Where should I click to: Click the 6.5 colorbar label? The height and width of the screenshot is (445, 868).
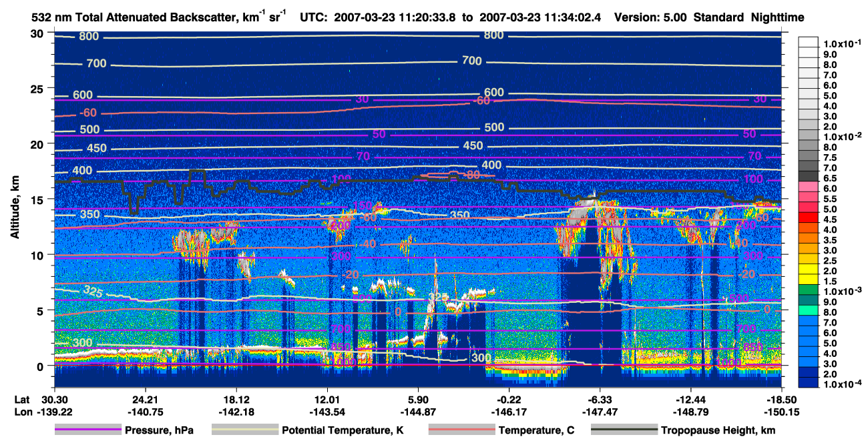pyautogui.click(x=830, y=178)
